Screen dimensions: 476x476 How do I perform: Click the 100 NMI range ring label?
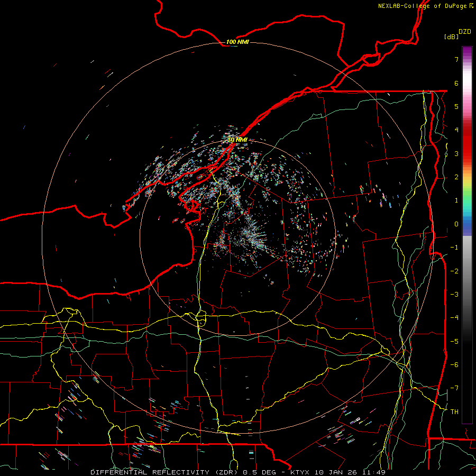(x=237, y=42)
